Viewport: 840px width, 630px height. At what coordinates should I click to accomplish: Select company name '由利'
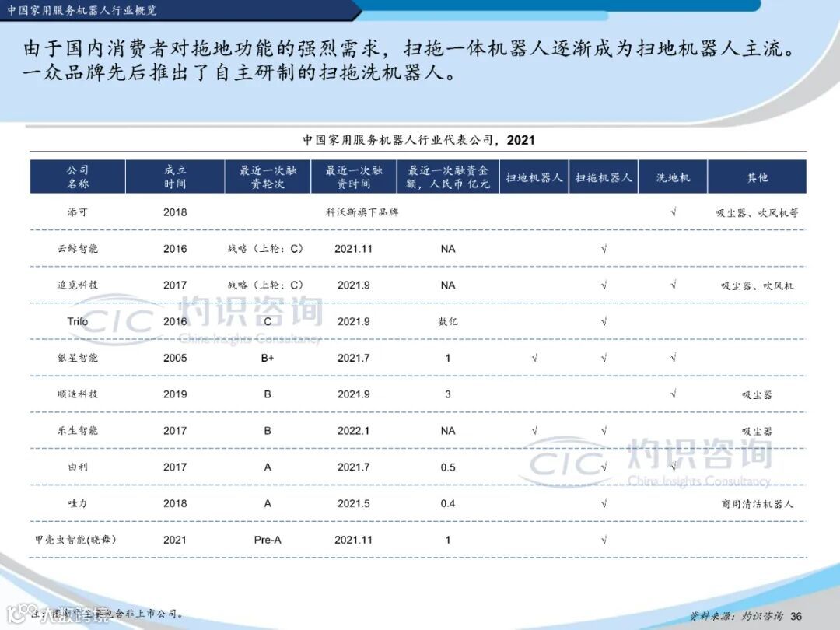tap(78, 467)
